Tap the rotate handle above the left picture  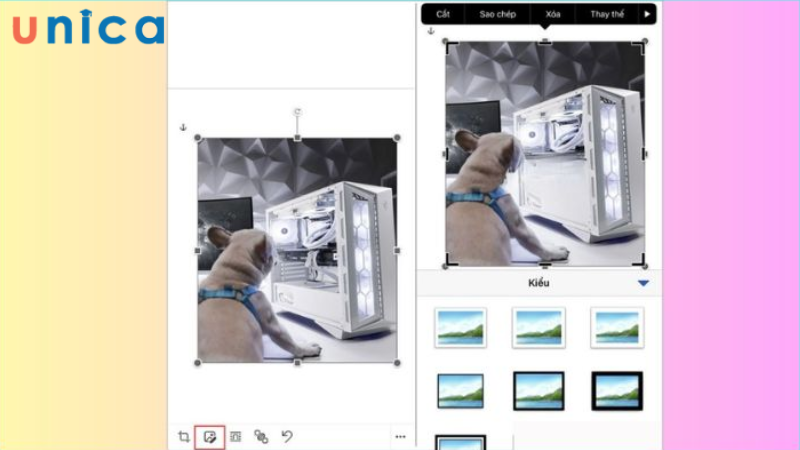[297, 112]
